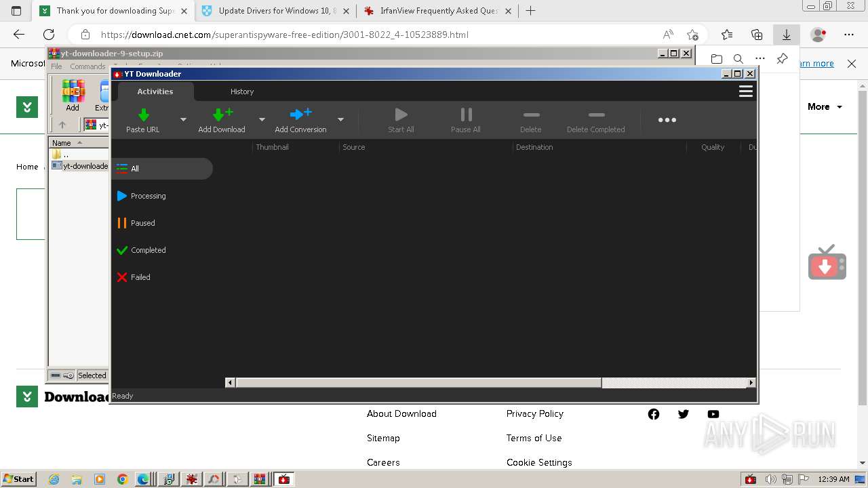This screenshot has height=488, width=868.
Task: Open the Terms of Use link
Action: [x=534, y=438]
